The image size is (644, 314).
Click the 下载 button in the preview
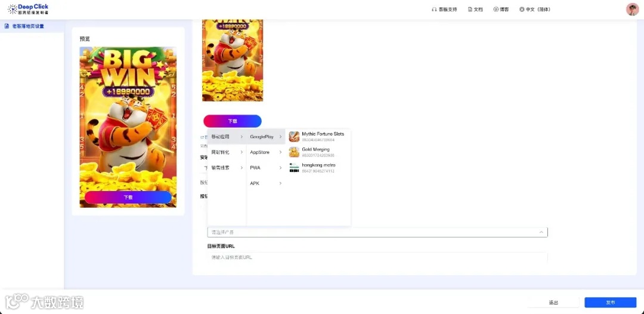coord(128,197)
